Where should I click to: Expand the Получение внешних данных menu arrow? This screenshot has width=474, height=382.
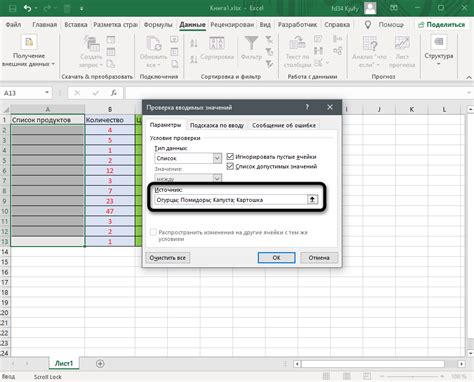pos(53,64)
